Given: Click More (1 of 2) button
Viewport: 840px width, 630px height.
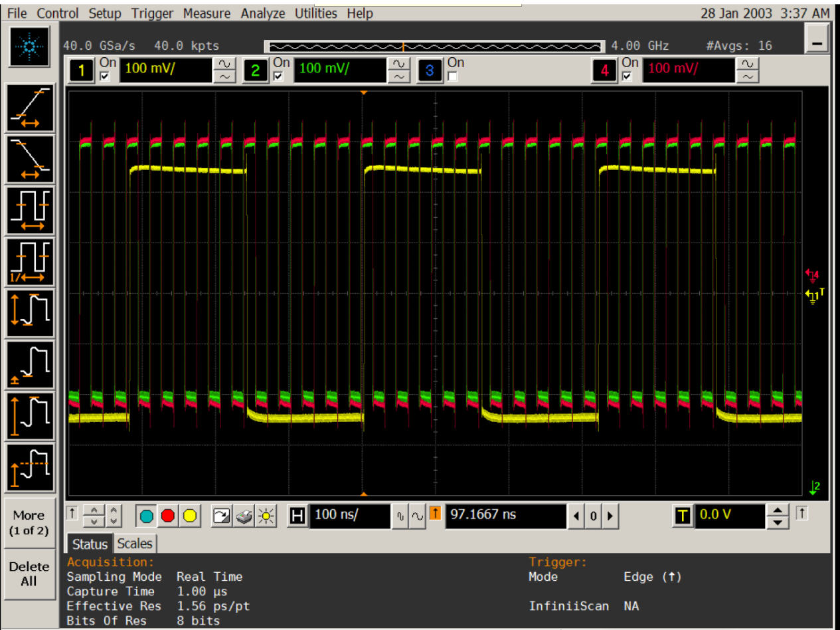Looking at the screenshot, I should 29,523.
